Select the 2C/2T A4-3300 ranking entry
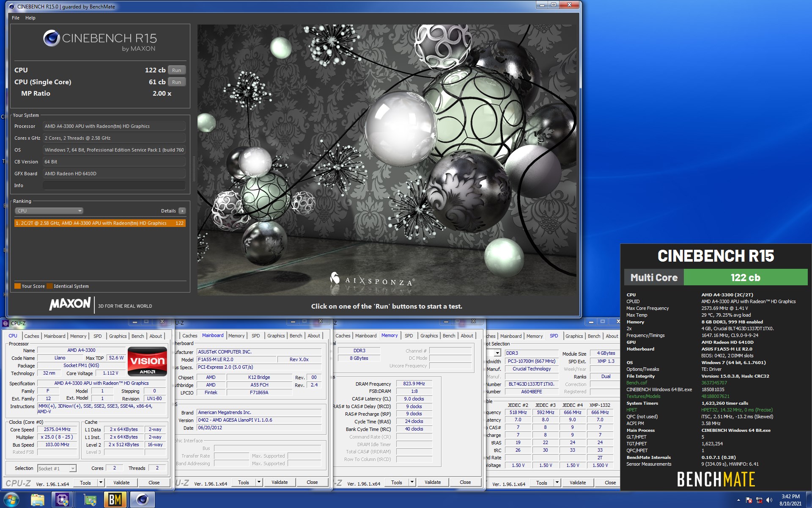Screen dimensions: 812x508 click(100, 223)
